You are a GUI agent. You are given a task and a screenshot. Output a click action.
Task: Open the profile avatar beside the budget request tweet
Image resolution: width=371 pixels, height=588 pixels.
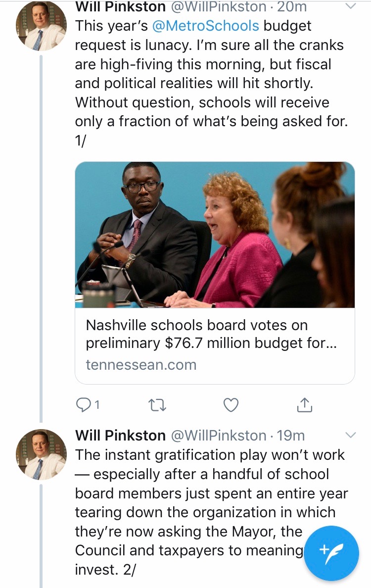point(42,27)
